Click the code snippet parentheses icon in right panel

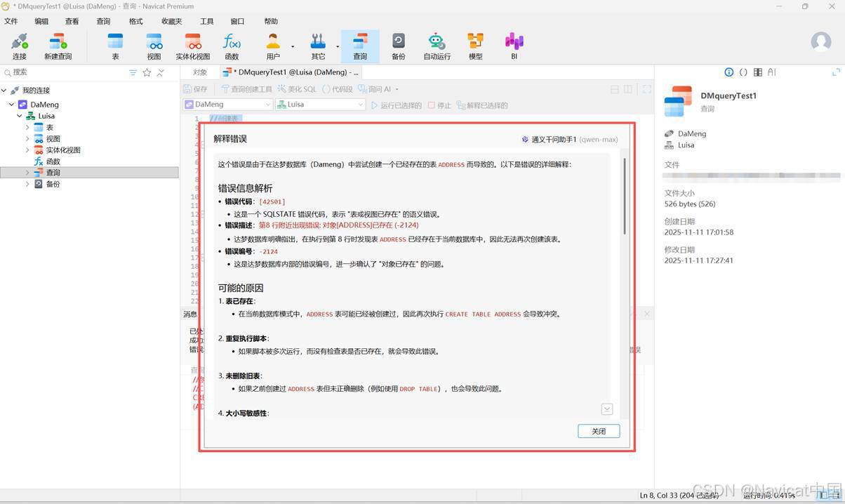click(x=743, y=72)
